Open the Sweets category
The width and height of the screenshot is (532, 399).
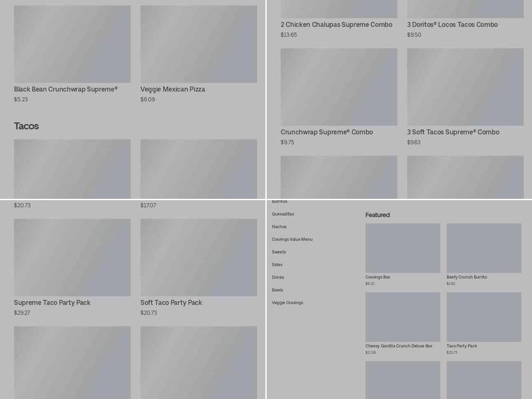pyautogui.click(x=279, y=252)
